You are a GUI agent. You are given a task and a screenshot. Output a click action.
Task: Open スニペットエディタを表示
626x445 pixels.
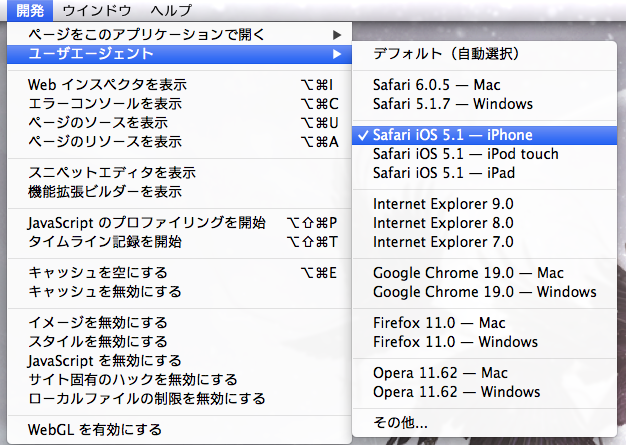point(179,172)
